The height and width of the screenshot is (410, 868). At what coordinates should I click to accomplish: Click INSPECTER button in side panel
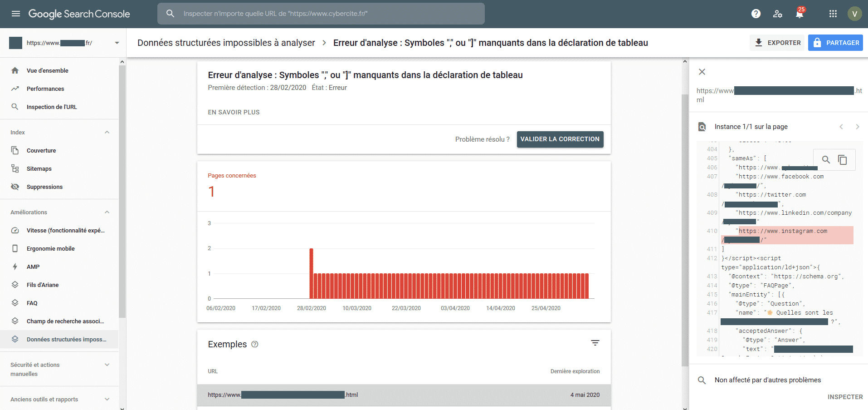coord(845,397)
